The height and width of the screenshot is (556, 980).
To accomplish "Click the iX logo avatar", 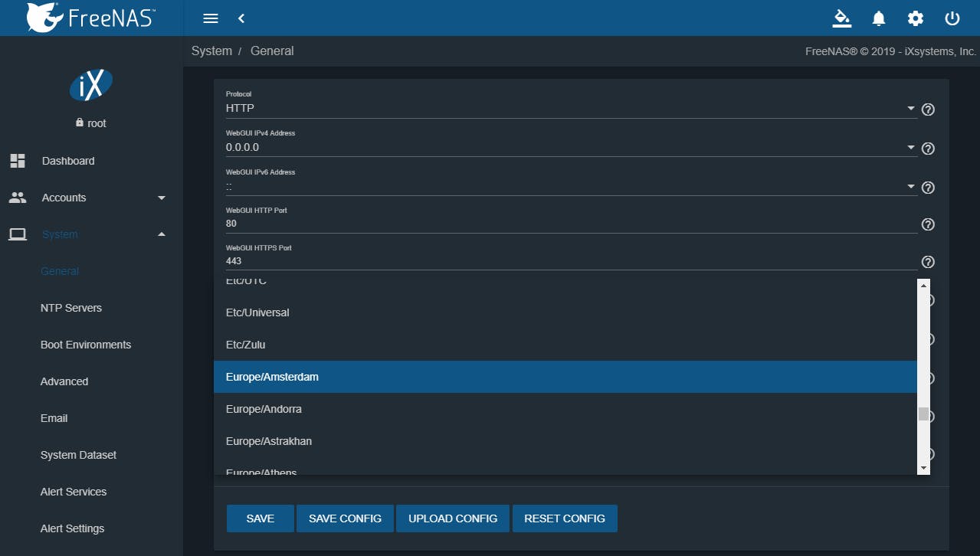I will pos(91,85).
